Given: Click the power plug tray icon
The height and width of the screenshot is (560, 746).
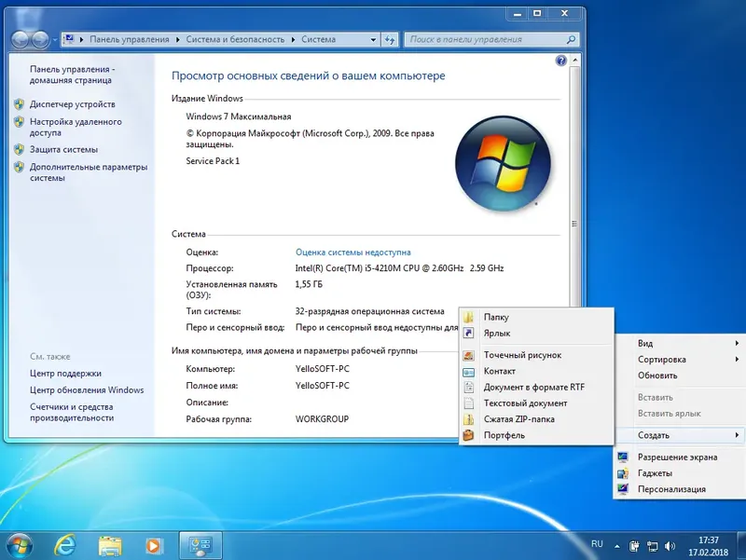Looking at the screenshot, I should pyautogui.click(x=636, y=544).
